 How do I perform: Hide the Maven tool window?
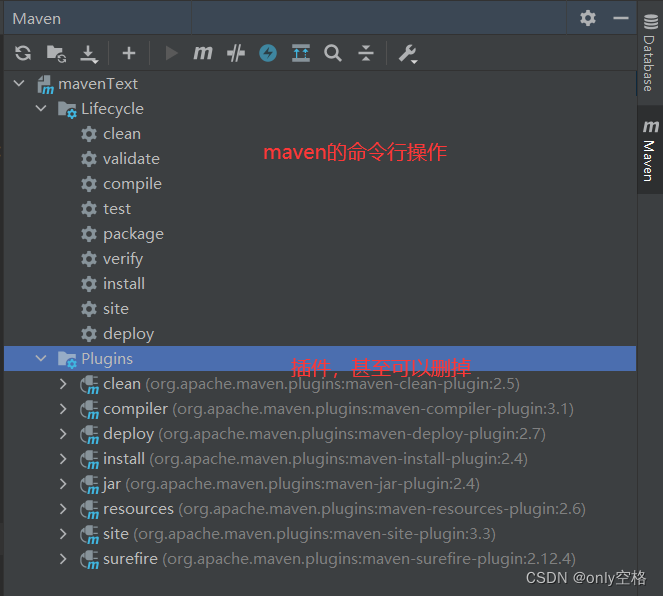pyautogui.click(x=621, y=18)
